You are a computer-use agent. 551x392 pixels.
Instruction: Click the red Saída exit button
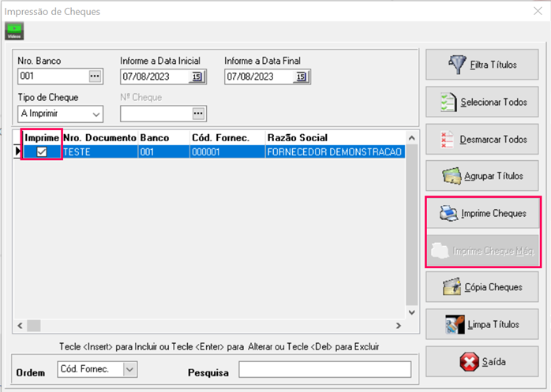point(483,362)
